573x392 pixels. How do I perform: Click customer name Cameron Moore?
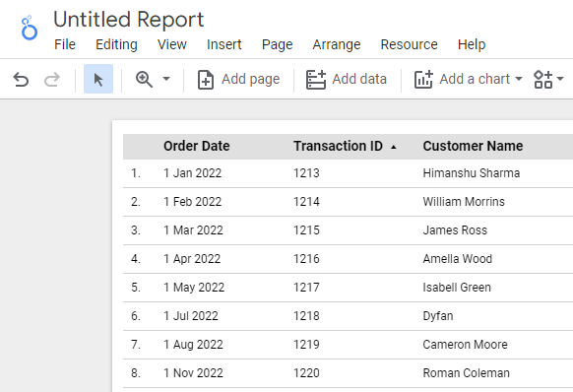point(466,344)
